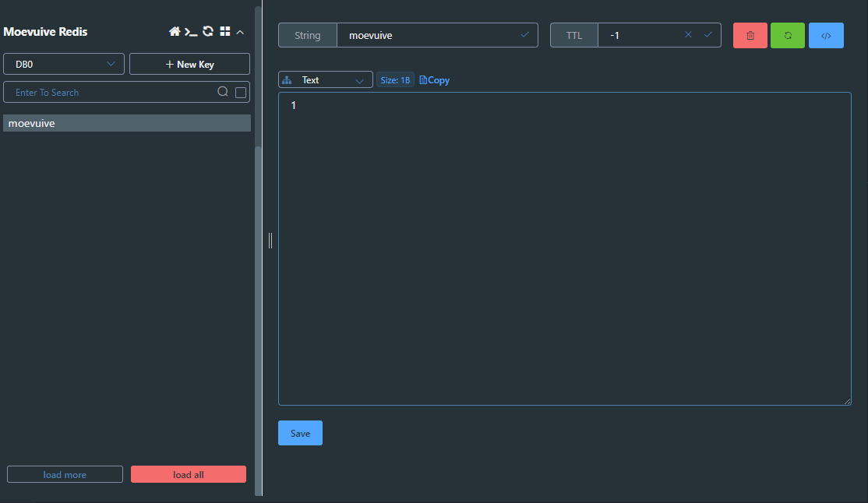Open the Redis console terminal icon

(x=191, y=32)
